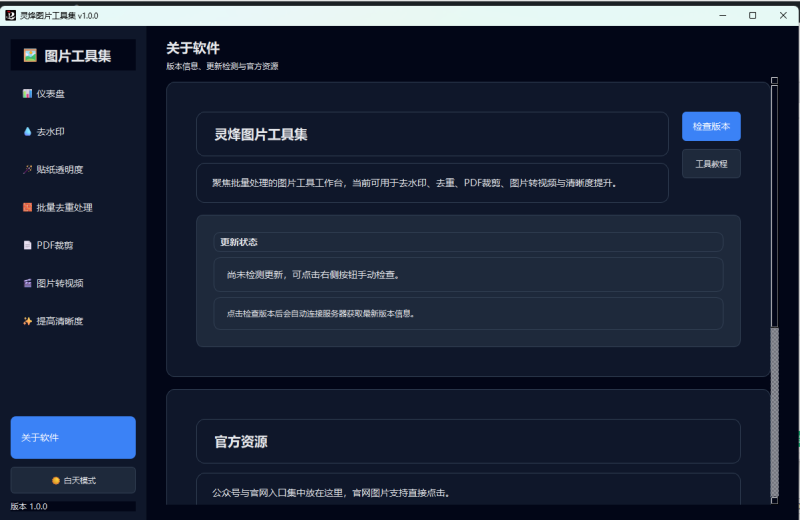800x520 pixels.
Task: Close the 灵烽图片工具集 window
Action: pyautogui.click(x=783, y=15)
